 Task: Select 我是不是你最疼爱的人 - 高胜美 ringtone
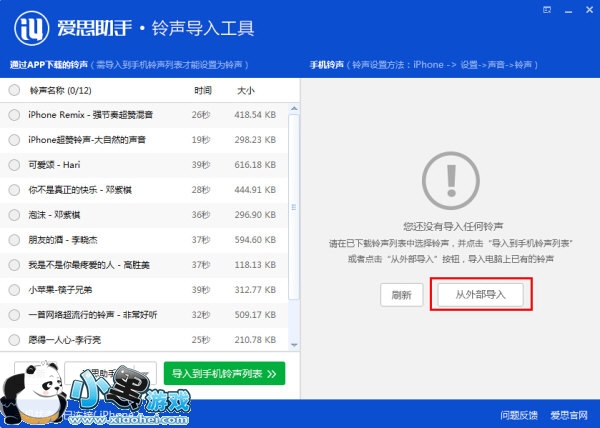click(x=14, y=265)
